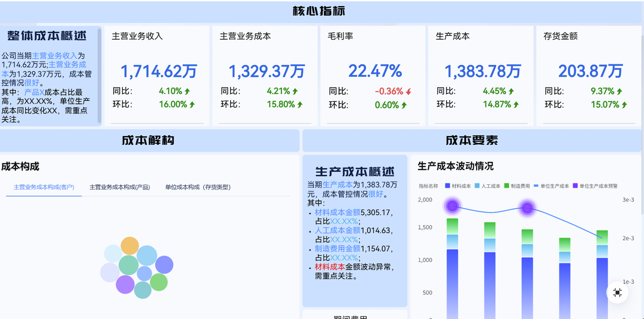Click the 存货金额 card title
This screenshot has height=319, width=644.
[x=560, y=36]
